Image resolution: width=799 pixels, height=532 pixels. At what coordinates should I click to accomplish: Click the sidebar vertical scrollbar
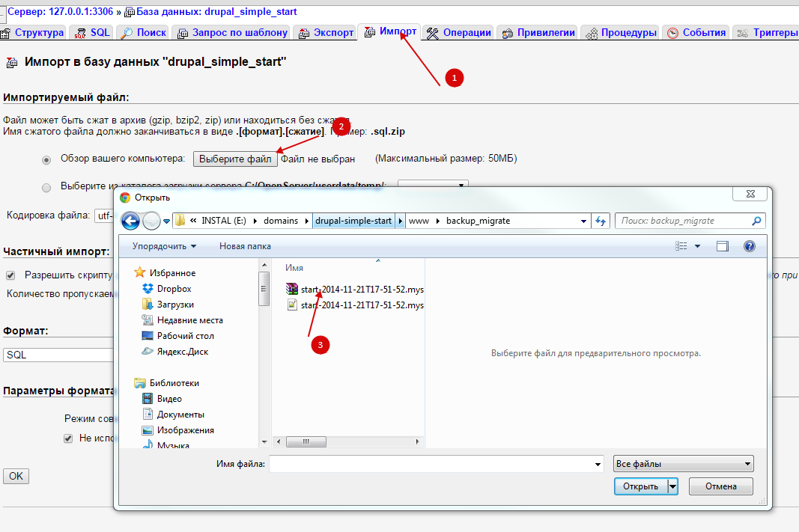pos(264,352)
